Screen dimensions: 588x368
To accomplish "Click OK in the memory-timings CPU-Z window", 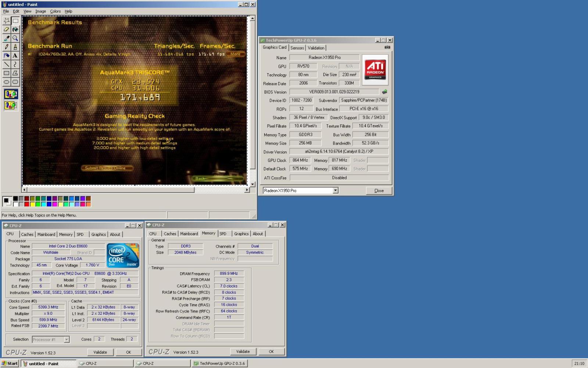I will tap(271, 351).
